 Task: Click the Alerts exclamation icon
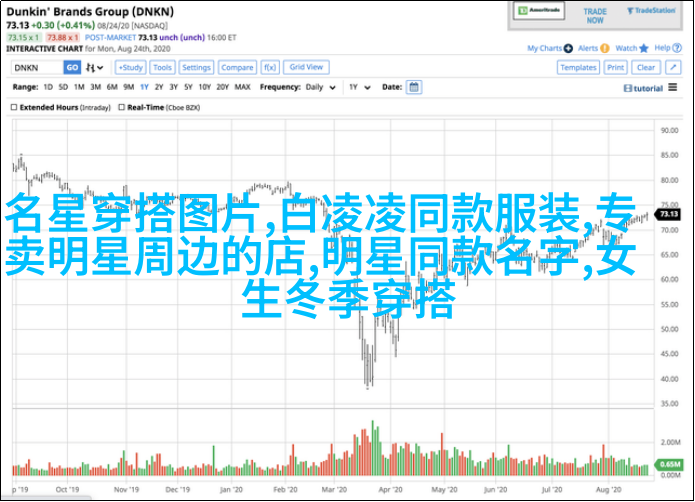click(x=605, y=48)
